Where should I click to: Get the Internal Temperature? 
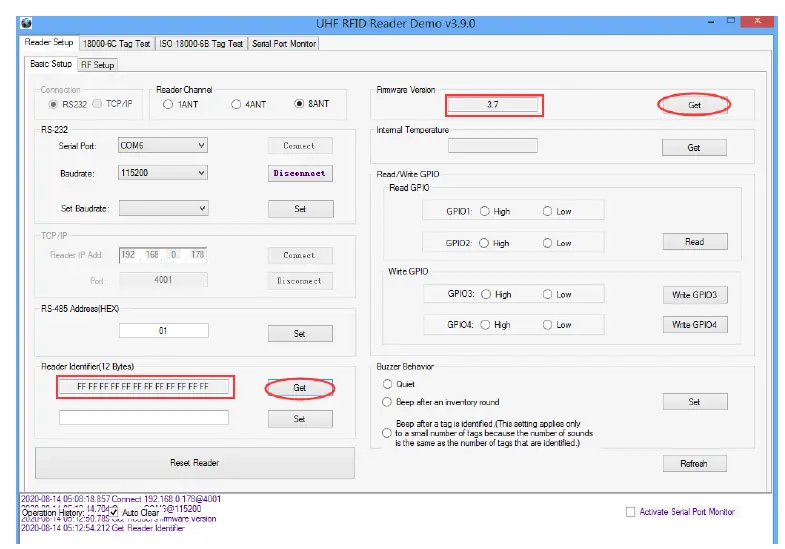(694, 148)
